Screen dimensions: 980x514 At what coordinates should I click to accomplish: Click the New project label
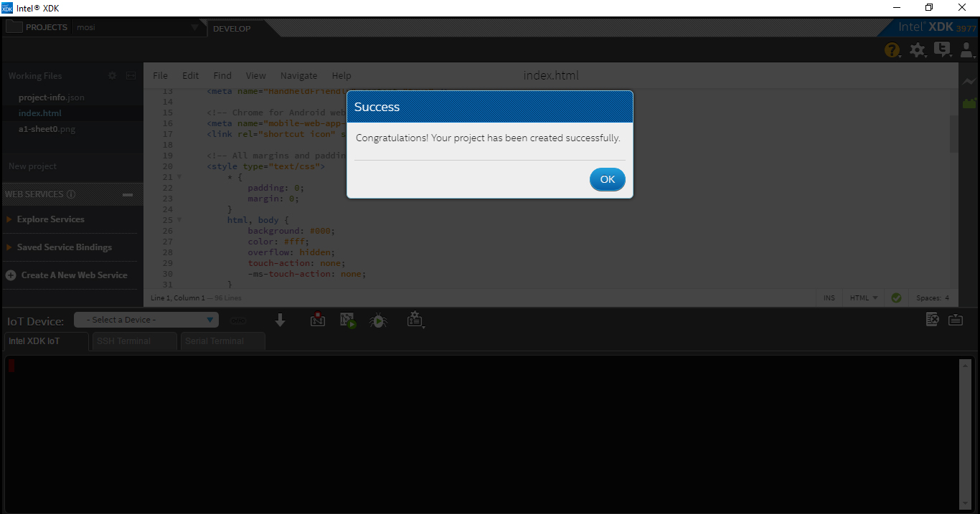[x=32, y=166]
